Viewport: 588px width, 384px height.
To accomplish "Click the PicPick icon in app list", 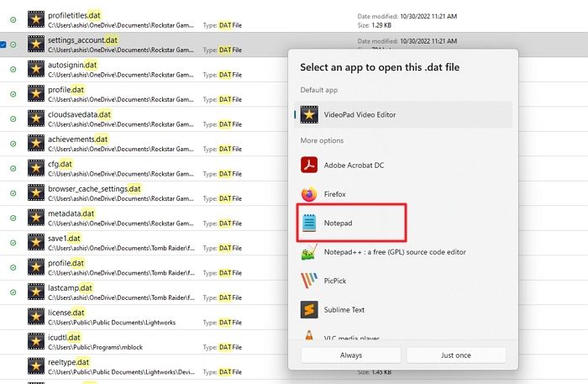I will click(x=309, y=281).
